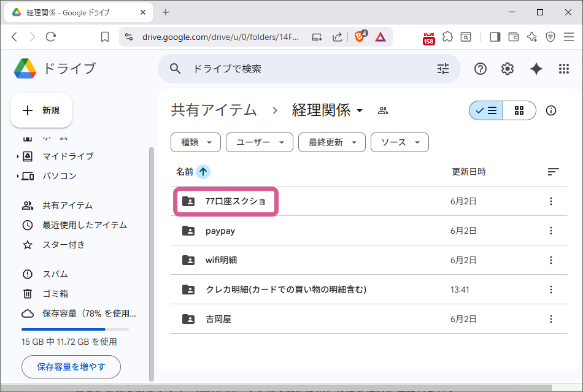Open the 最終更新 filter dropdown
The width and height of the screenshot is (583, 392).
pos(331,142)
